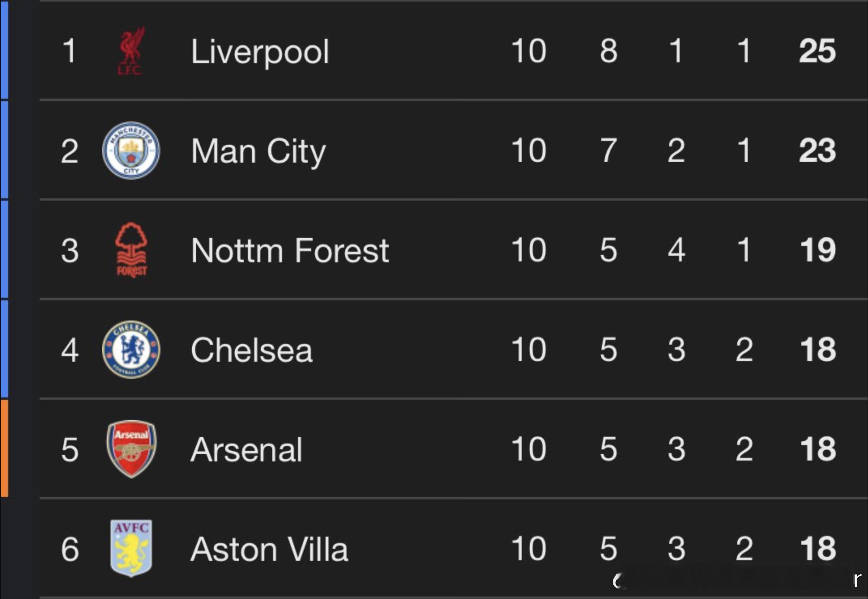
Task: Click the blue qualification marker beside Liverpool
Action: 4,50
